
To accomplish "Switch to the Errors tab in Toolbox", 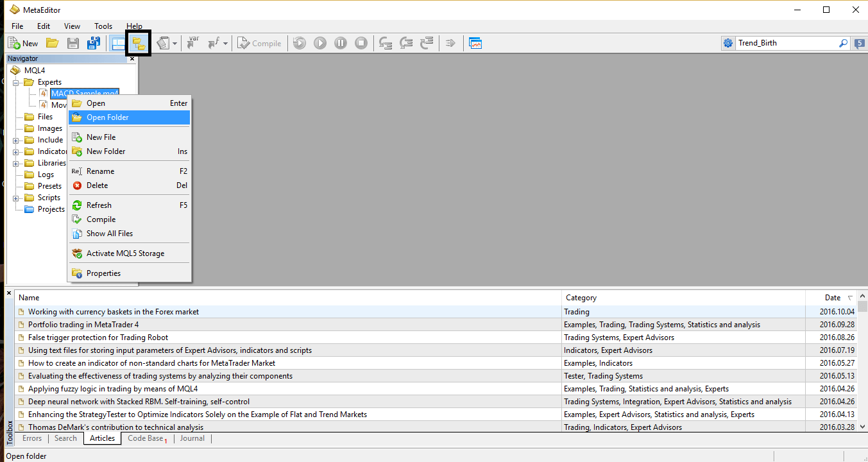I will (32, 438).
